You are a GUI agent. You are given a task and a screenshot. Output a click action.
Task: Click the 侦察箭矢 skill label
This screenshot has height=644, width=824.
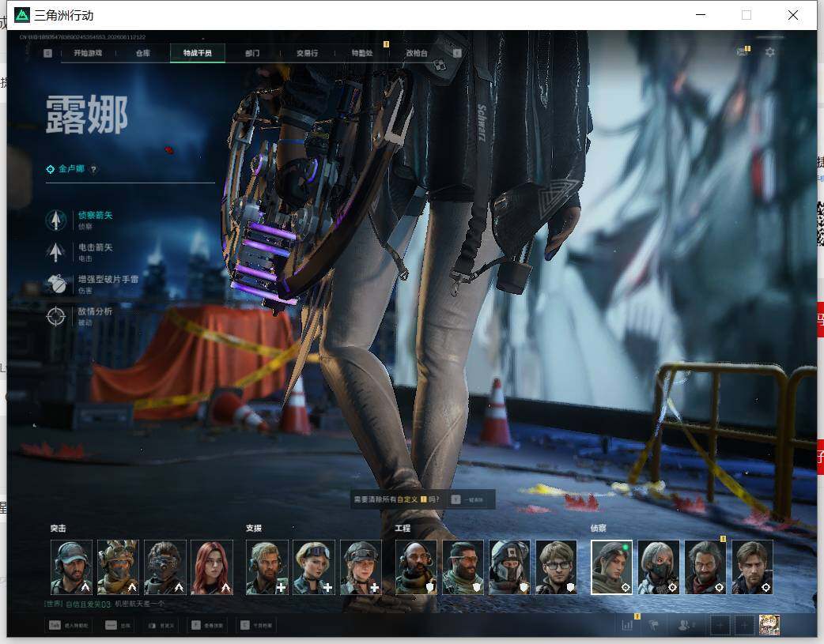(x=95, y=216)
